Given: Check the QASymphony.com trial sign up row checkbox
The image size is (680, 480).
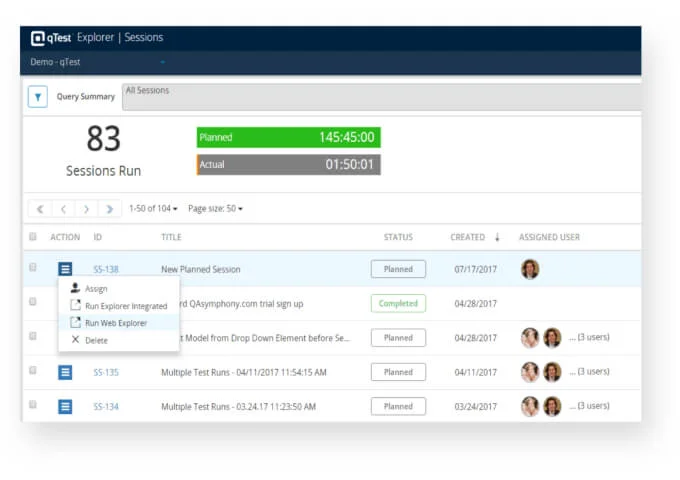Looking at the screenshot, I should point(33,301).
